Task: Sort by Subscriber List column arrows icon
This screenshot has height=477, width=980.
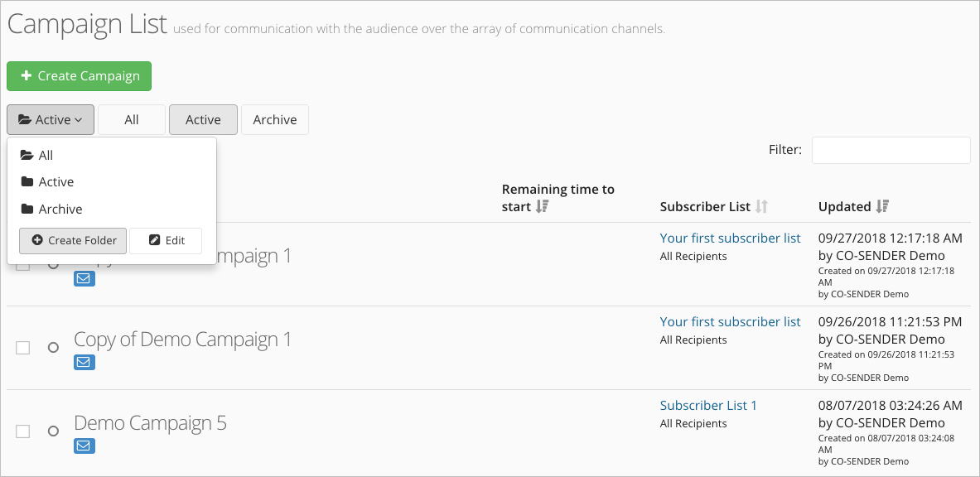Action: coord(761,206)
